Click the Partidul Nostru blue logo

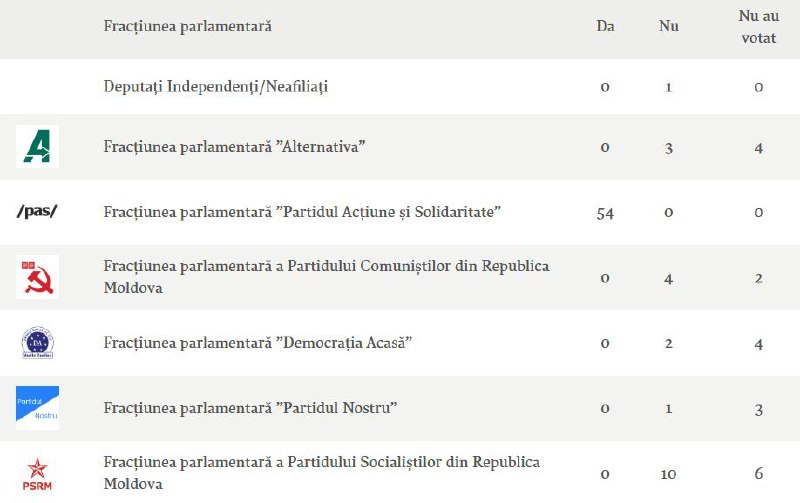coord(37,407)
